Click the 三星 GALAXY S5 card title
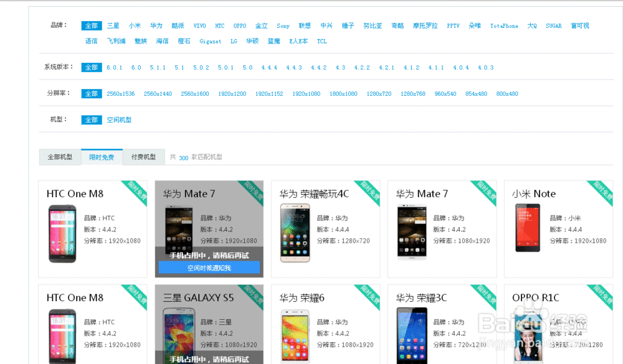This screenshot has width=623, height=364. click(198, 297)
